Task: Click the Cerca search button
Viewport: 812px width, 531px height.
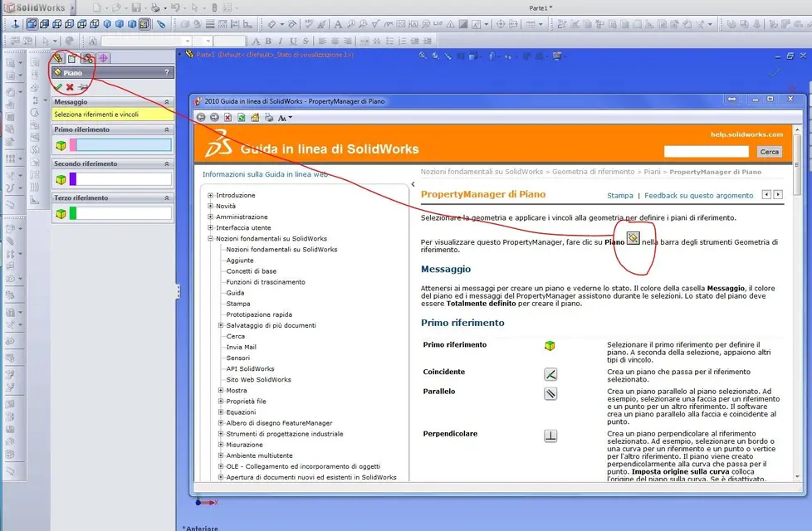Action: (x=769, y=152)
